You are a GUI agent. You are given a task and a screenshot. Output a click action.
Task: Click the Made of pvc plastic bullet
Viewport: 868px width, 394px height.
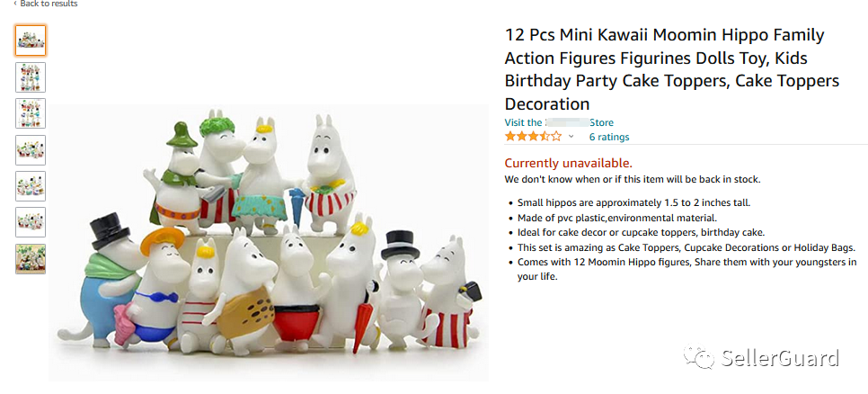click(617, 218)
